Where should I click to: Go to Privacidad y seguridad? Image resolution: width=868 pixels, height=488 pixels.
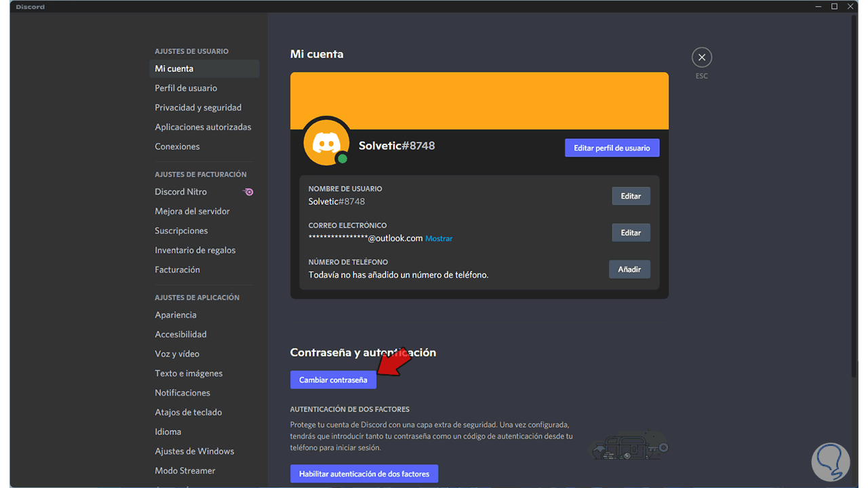click(204, 108)
